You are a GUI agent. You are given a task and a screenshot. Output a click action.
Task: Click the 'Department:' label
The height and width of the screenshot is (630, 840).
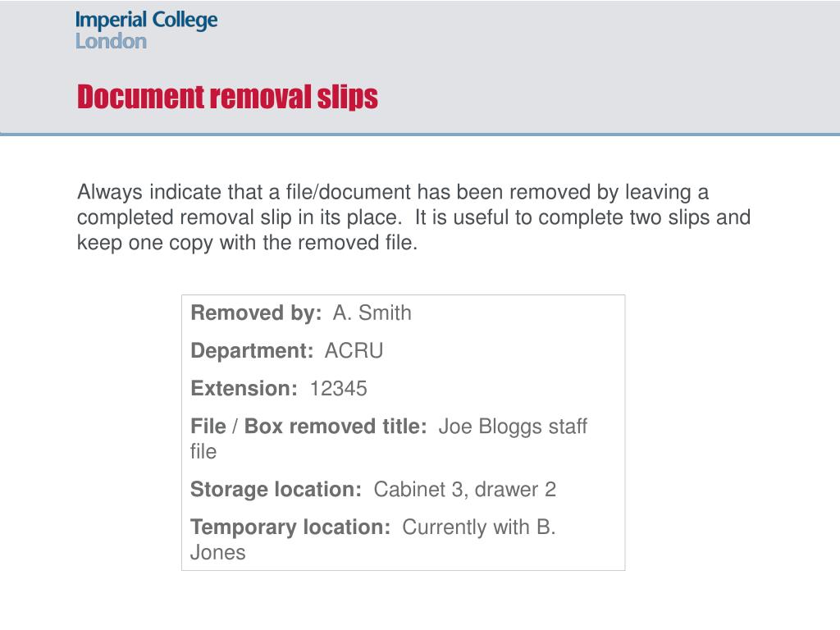click(x=252, y=351)
